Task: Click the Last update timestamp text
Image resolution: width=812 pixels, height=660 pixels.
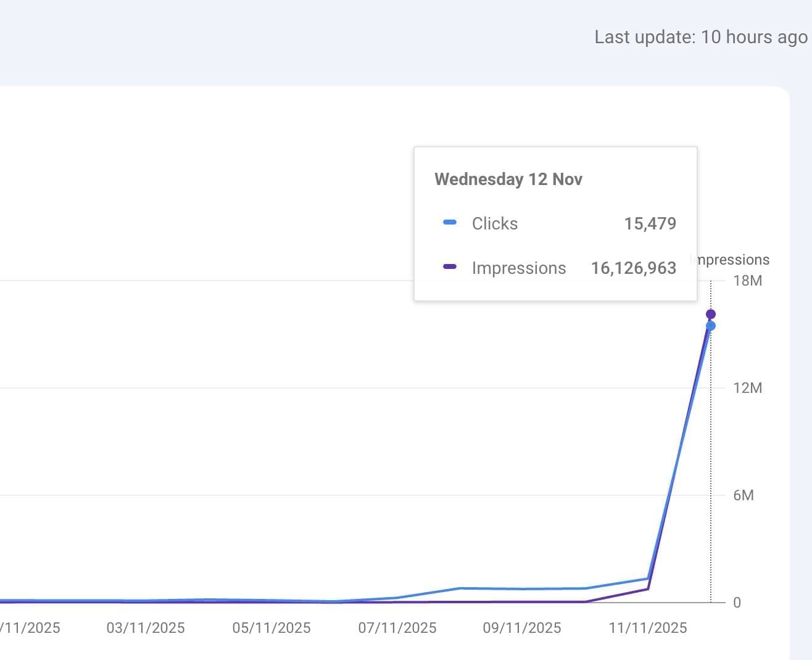Action: click(701, 37)
